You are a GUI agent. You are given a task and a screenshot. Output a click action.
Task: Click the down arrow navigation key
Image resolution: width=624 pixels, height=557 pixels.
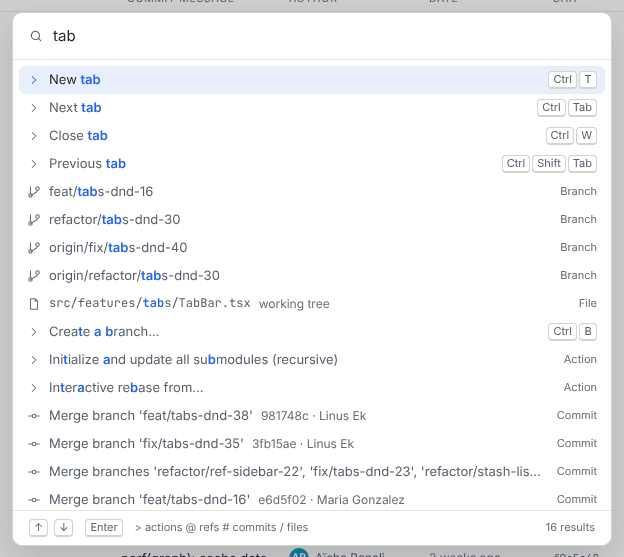point(64,528)
